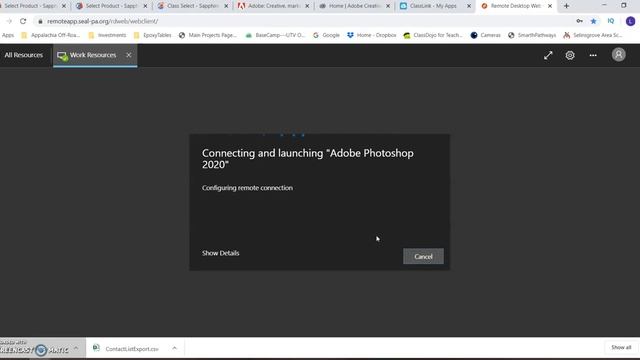This screenshot has height=360, width=640.
Task: Open the Appalachia Off-Road bookmark folder
Action: coord(51,35)
